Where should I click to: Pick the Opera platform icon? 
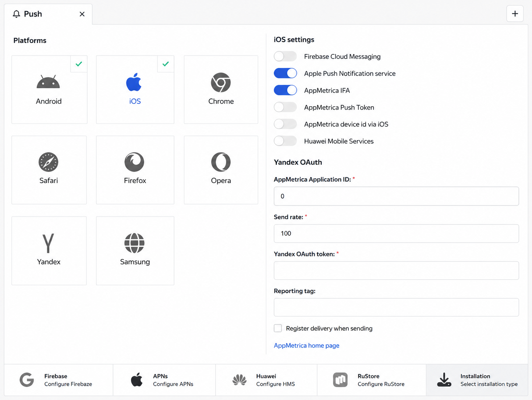coord(221,162)
